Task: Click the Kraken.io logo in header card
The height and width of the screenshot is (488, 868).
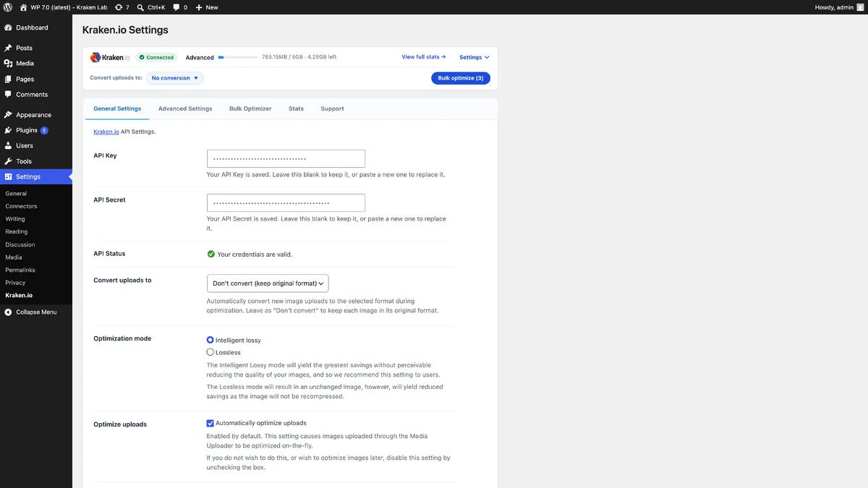Action: point(110,57)
